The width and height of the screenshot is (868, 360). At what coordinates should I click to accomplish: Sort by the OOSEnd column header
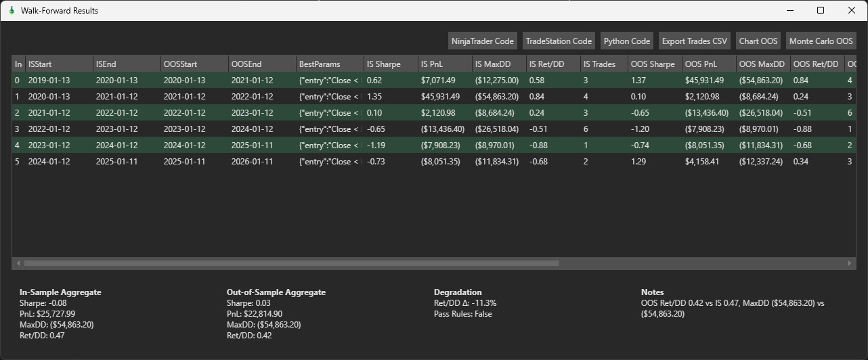262,64
